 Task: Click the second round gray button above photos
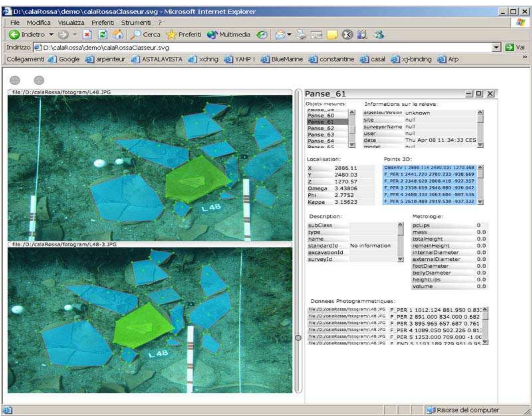point(39,80)
